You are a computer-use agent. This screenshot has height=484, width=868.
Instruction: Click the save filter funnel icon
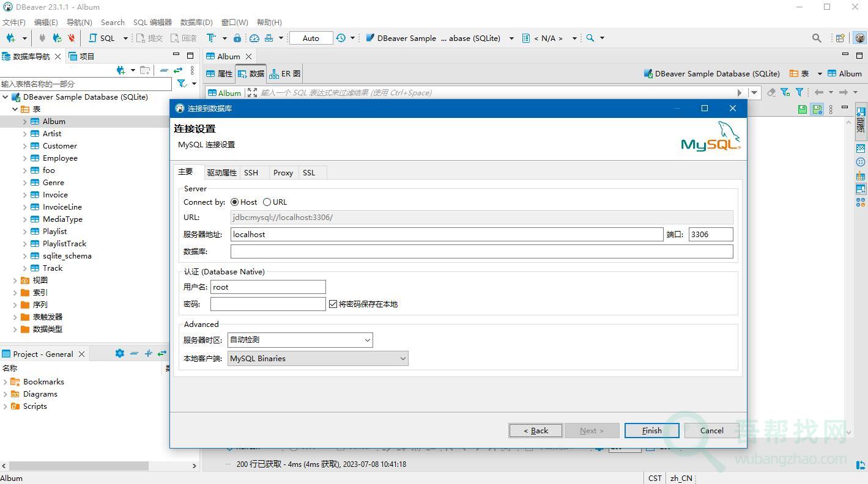(x=785, y=92)
